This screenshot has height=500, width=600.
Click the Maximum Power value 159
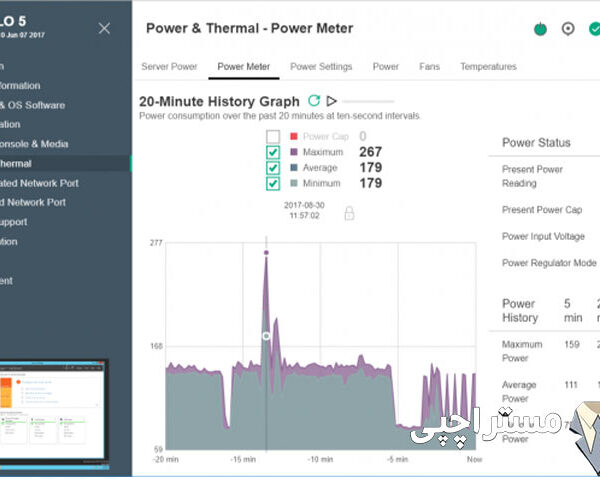(x=572, y=344)
